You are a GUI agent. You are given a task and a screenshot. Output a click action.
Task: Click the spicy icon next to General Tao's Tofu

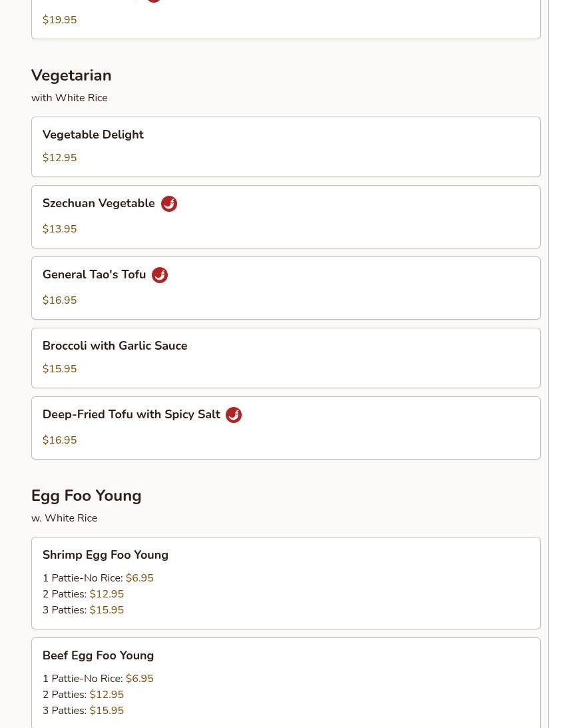(x=160, y=275)
